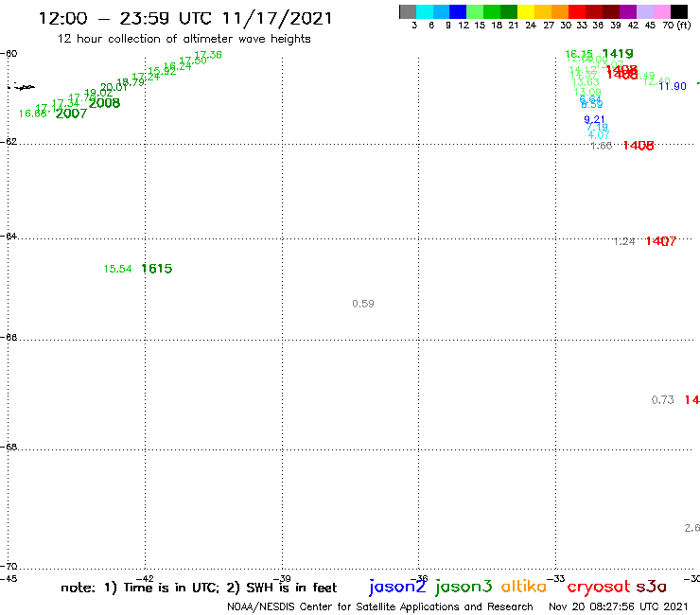Click the latitude axis label -68
The height and width of the screenshot is (615, 700).
pyautogui.click(x=9, y=448)
